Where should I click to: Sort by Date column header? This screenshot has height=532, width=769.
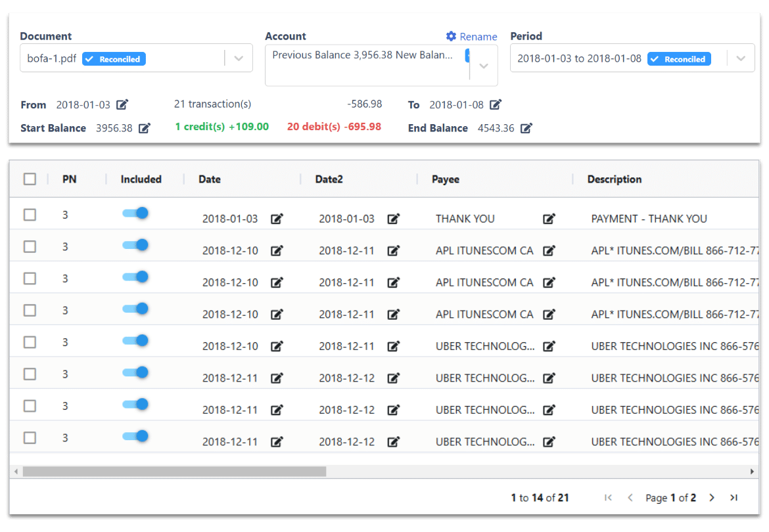[210, 179]
